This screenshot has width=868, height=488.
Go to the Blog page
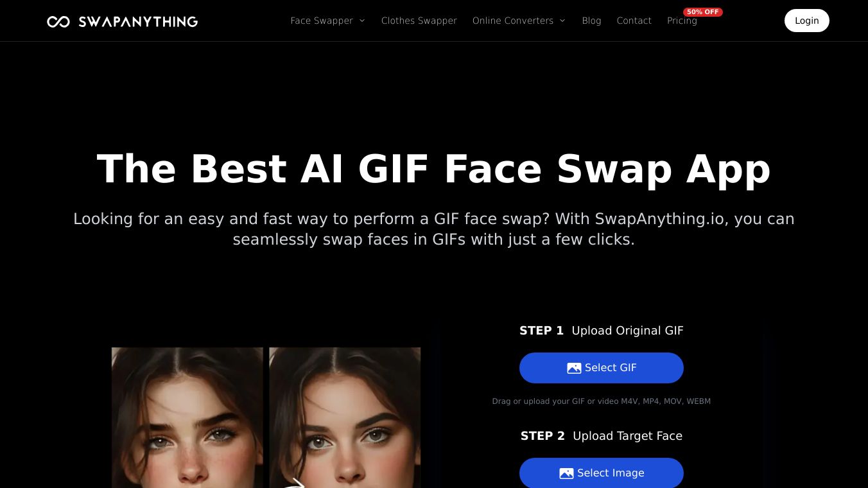click(x=591, y=21)
